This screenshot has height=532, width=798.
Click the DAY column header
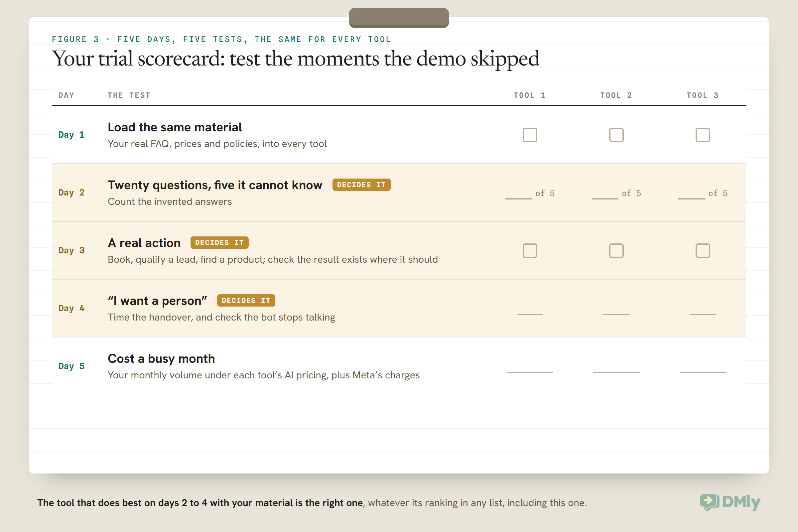[x=66, y=95]
